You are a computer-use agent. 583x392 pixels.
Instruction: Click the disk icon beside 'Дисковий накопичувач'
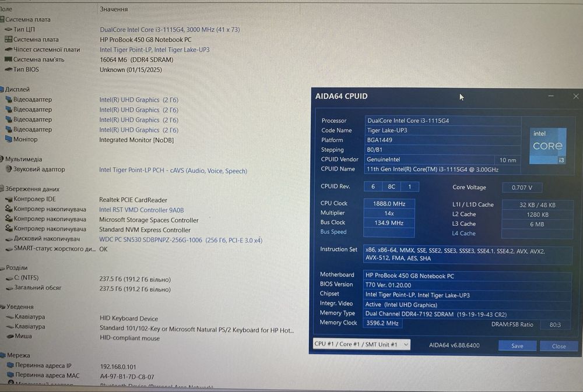coord(9,239)
